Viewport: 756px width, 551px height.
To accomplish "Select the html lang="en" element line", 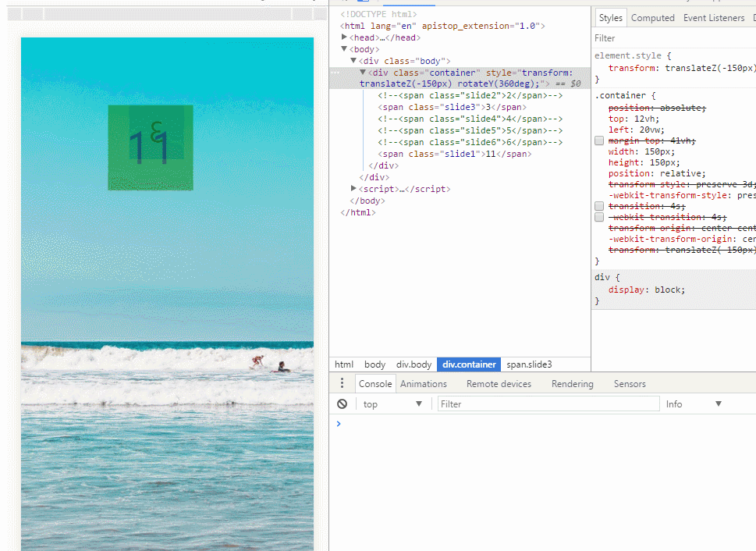I will [442, 26].
